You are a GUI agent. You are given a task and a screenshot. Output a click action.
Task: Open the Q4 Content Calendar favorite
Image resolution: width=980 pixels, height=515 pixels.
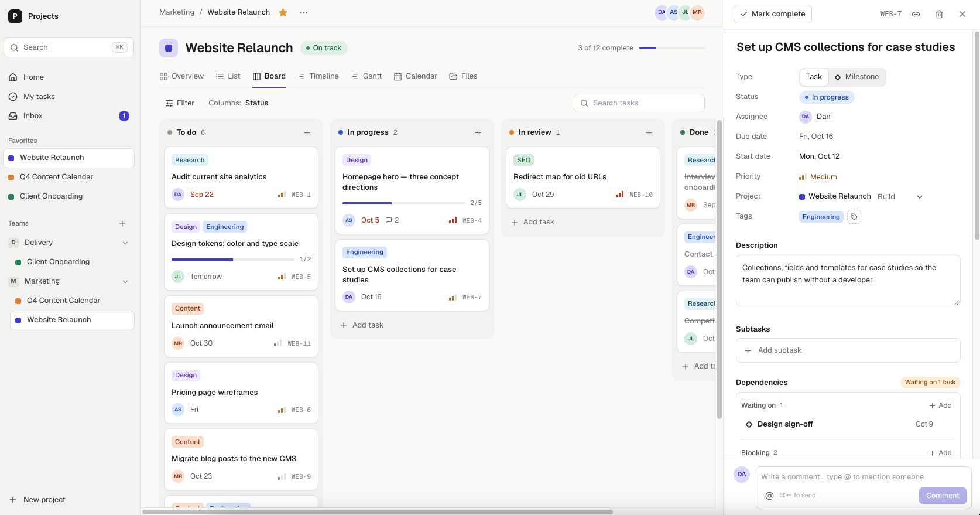68,177
